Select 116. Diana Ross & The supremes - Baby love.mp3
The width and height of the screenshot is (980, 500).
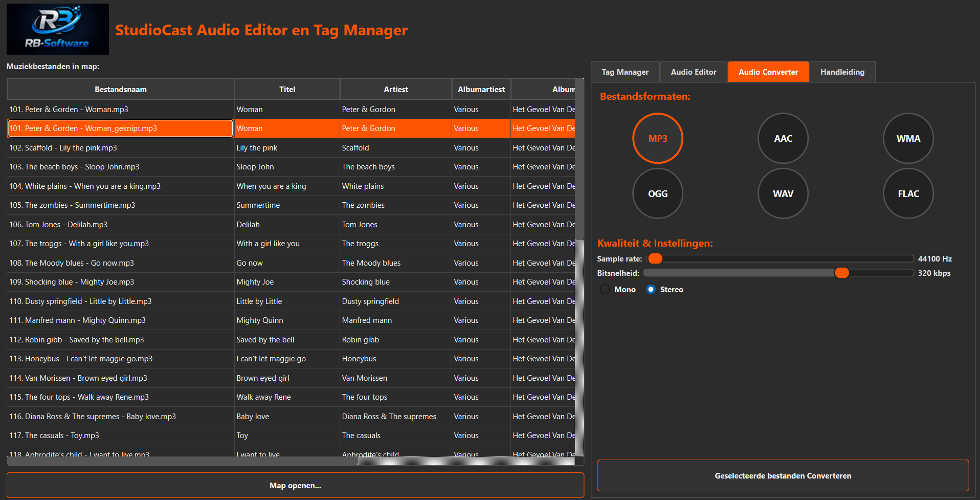(121, 416)
